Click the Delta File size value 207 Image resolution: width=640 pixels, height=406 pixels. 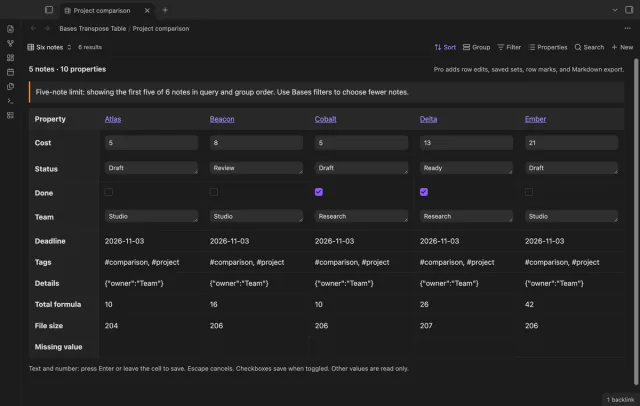(x=426, y=326)
